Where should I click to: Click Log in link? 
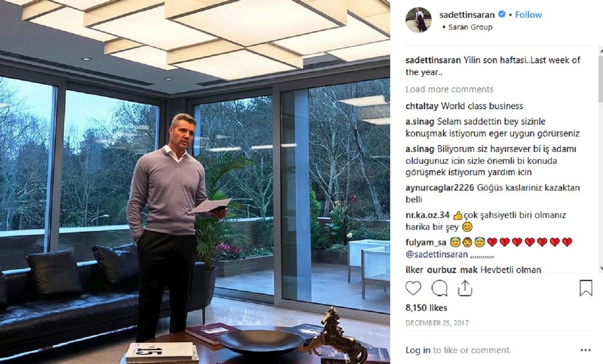pos(418,350)
